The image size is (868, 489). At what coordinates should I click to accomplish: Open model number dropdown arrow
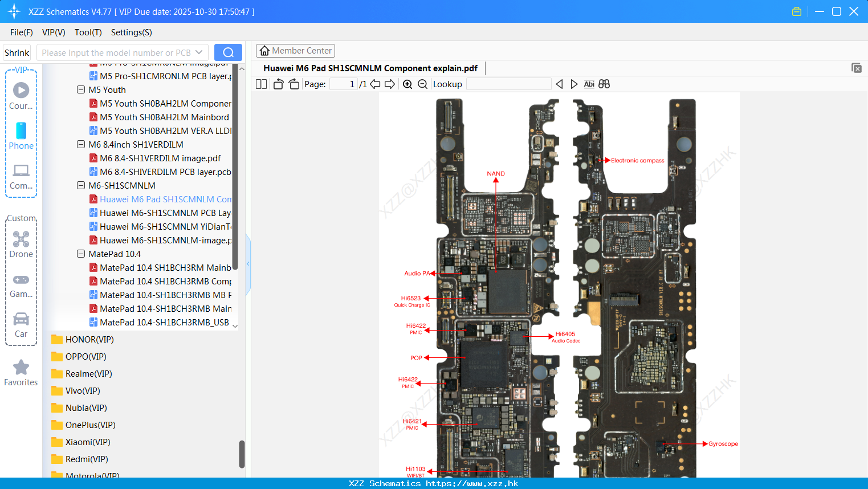coord(199,52)
